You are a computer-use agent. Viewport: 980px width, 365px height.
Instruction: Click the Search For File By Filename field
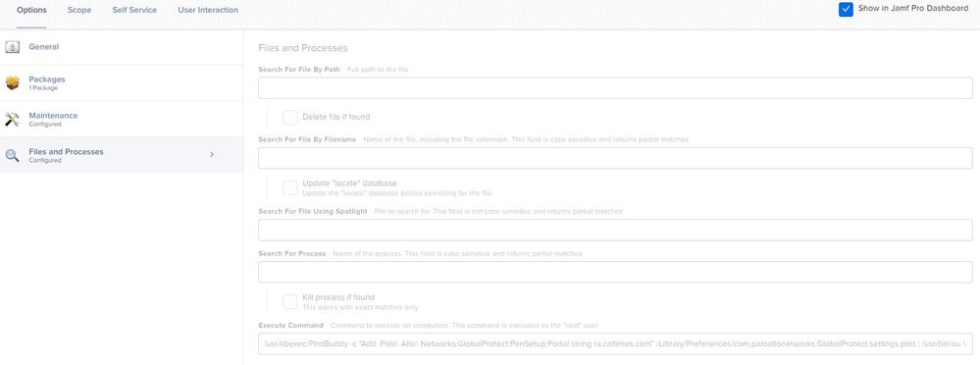615,158
